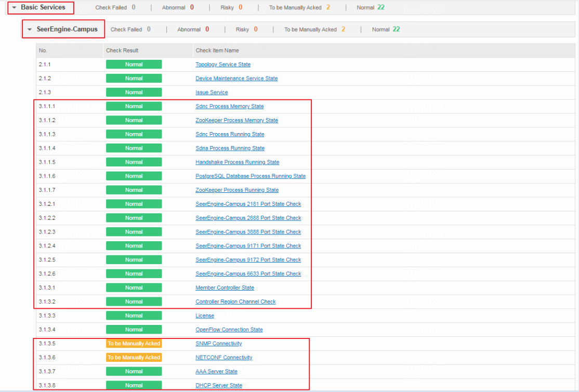Open the SNMP Connectivity check item
This screenshot has height=392, width=579.
(219, 344)
